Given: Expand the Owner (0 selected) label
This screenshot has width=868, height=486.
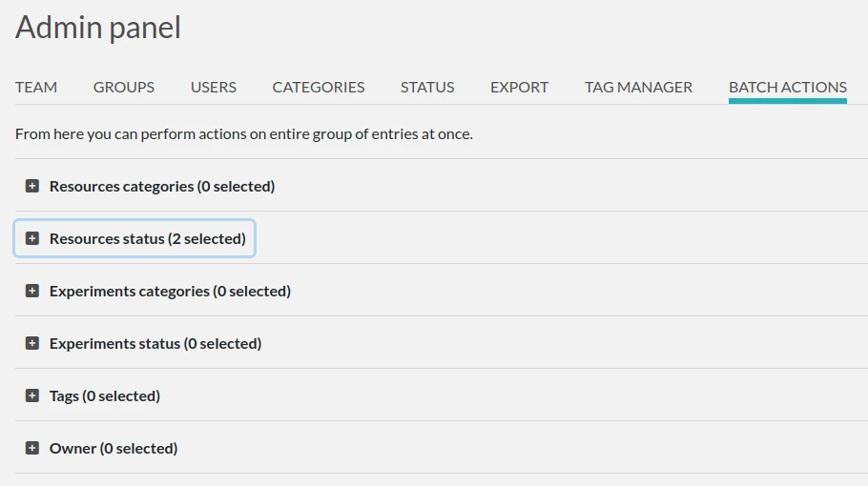Looking at the screenshot, I should tap(114, 449).
